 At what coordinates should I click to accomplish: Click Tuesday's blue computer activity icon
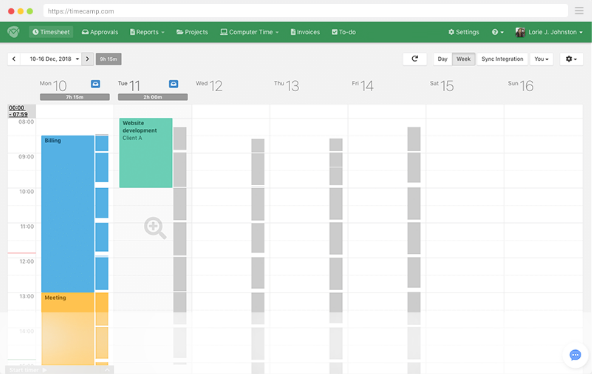(174, 84)
